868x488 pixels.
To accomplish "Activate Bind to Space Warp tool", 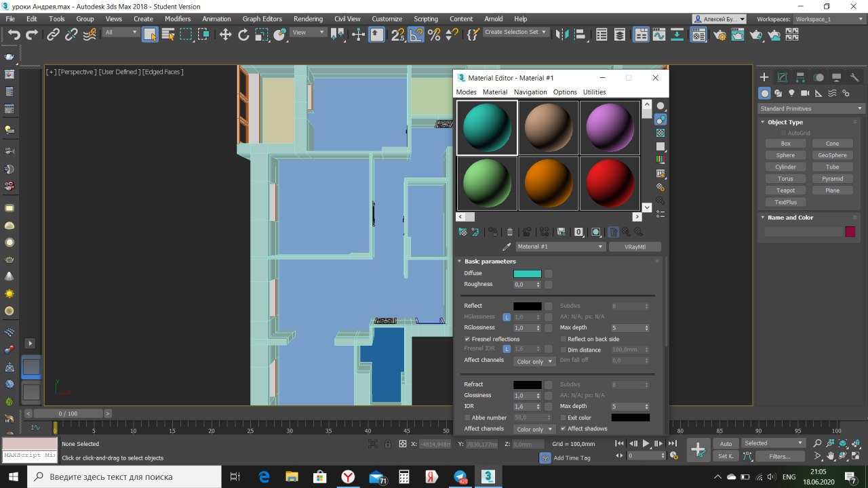I will click(x=89, y=34).
